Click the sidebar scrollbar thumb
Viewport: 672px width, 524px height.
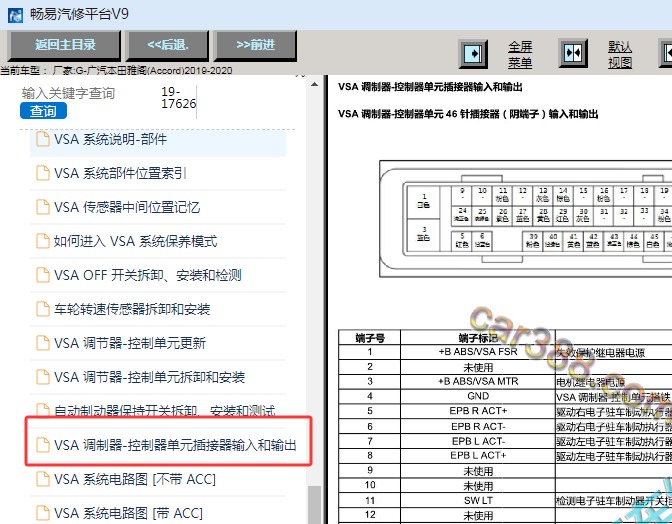(315, 505)
